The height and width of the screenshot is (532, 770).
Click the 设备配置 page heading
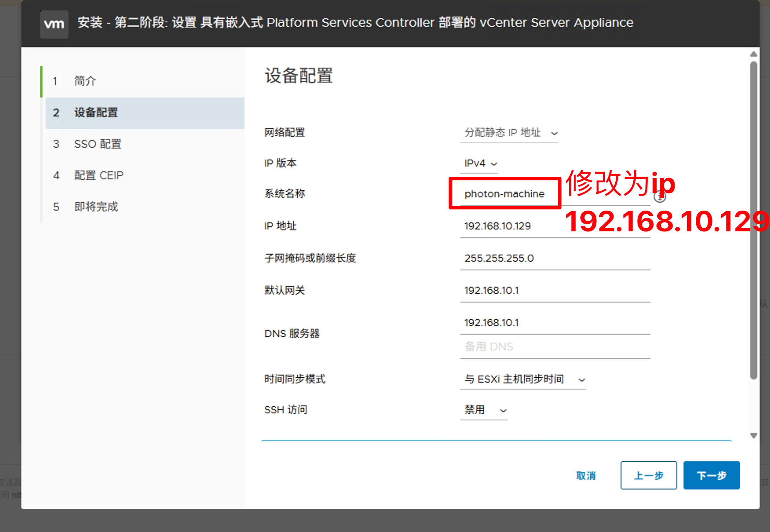pyautogui.click(x=299, y=76)
